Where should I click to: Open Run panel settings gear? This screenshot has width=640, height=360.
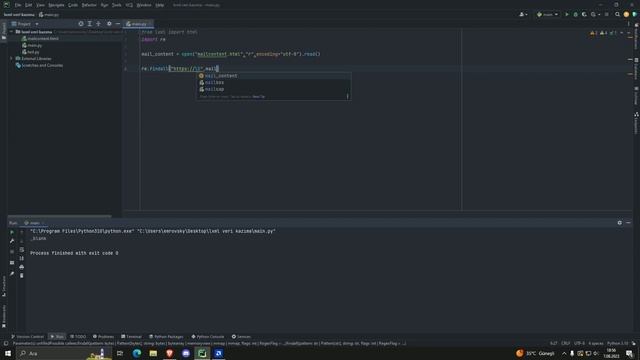coord(620,223)
